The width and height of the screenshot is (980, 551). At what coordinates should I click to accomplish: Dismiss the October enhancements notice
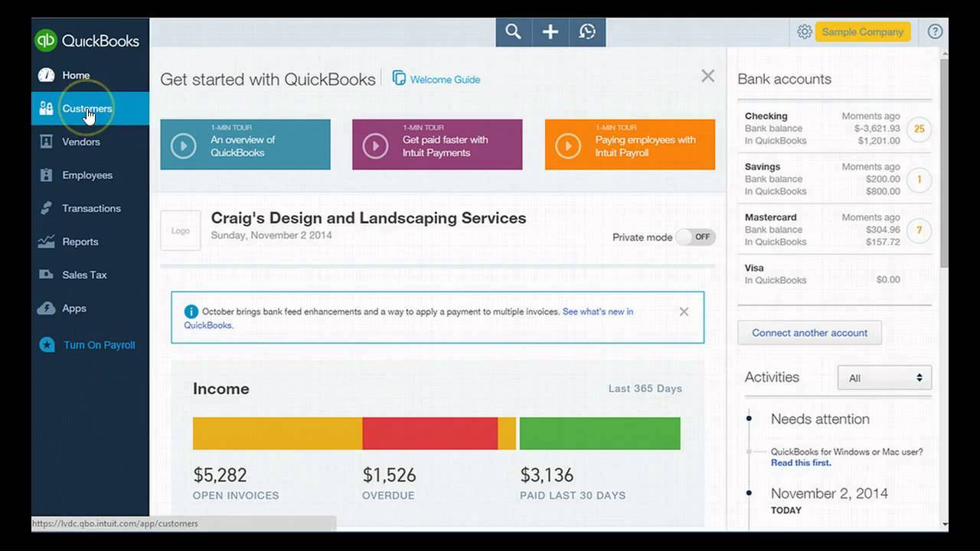pos(684,311)
